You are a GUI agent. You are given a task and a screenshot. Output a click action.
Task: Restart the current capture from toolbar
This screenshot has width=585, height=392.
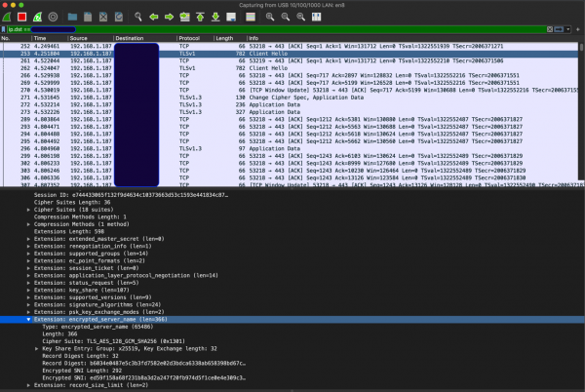pyautogui.click(x=36, y=17)
